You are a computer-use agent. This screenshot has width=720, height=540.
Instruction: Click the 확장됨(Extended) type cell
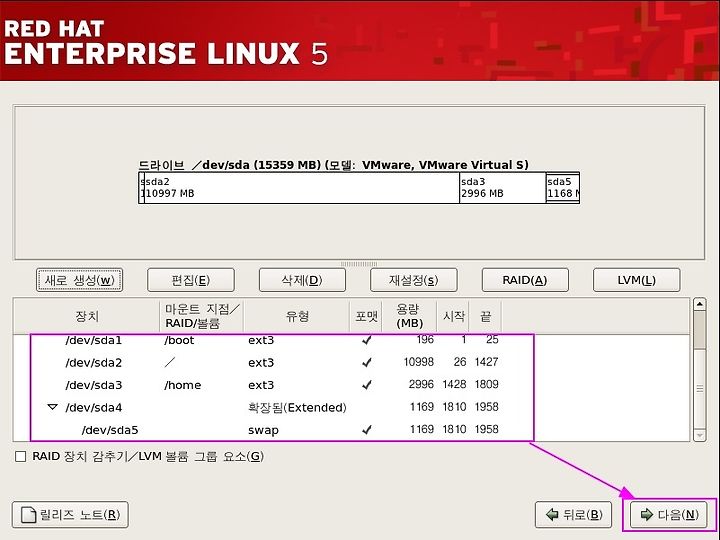coord(297,407)
